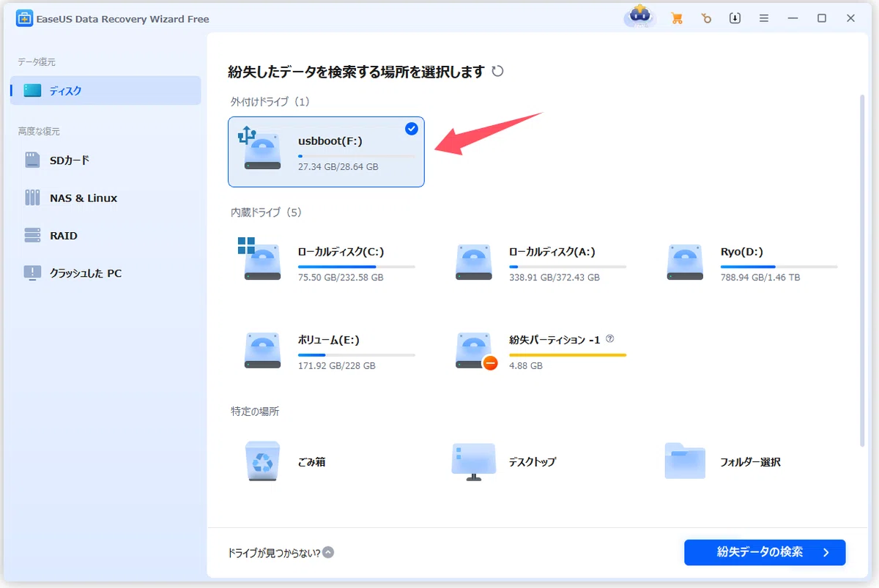Click the Ryo(D:) usage bar
This screenshot has width=879, height=588.
click(x=779, y=267)
